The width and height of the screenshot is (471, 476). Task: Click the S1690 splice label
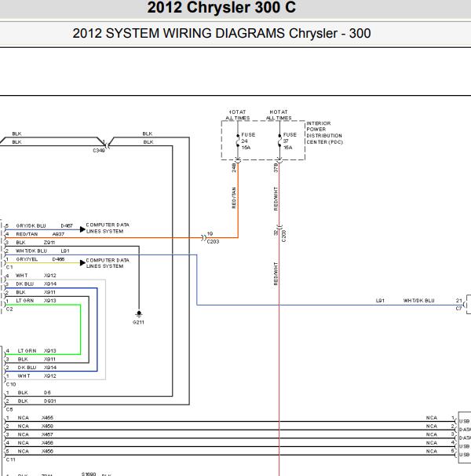click(x=89, y=474)
